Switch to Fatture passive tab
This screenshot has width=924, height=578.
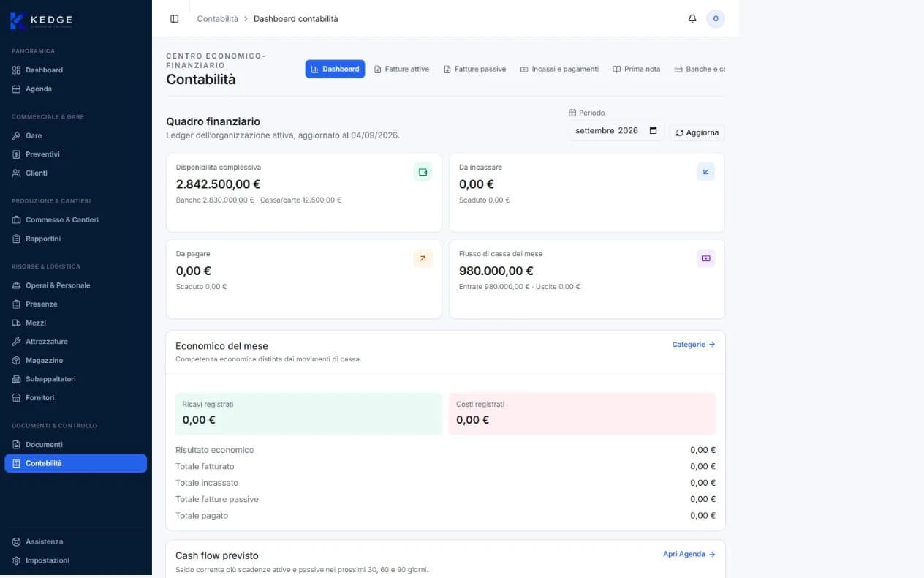pyautogui.click(x=474, y=69)
